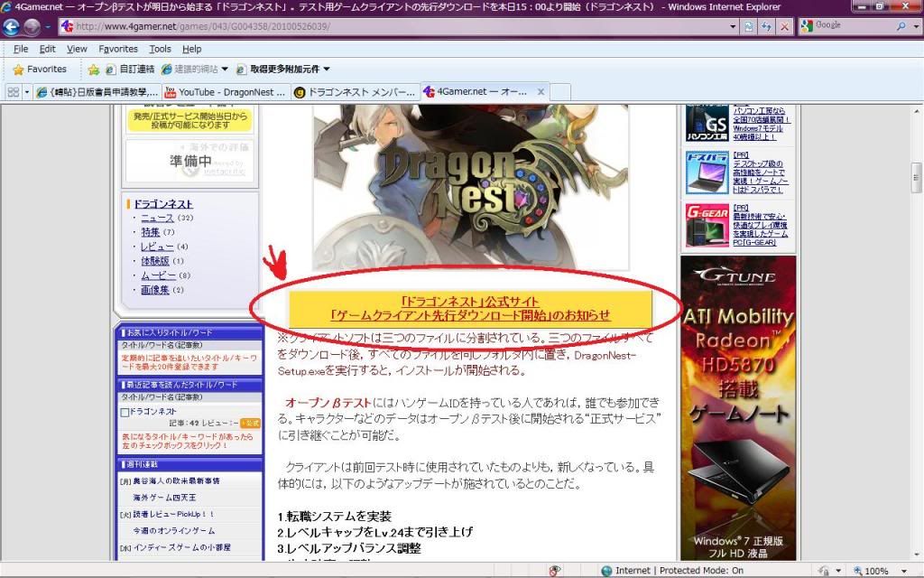
Task: Click the ATI Mobility Radeon HD5870 banner ad
Action: click(738, 407)
